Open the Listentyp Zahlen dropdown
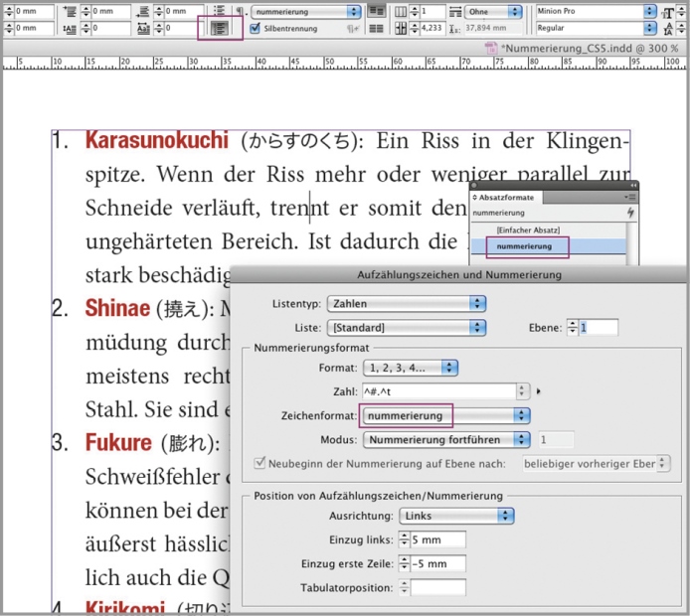690x616 pixels. click(x=407, y=303)
